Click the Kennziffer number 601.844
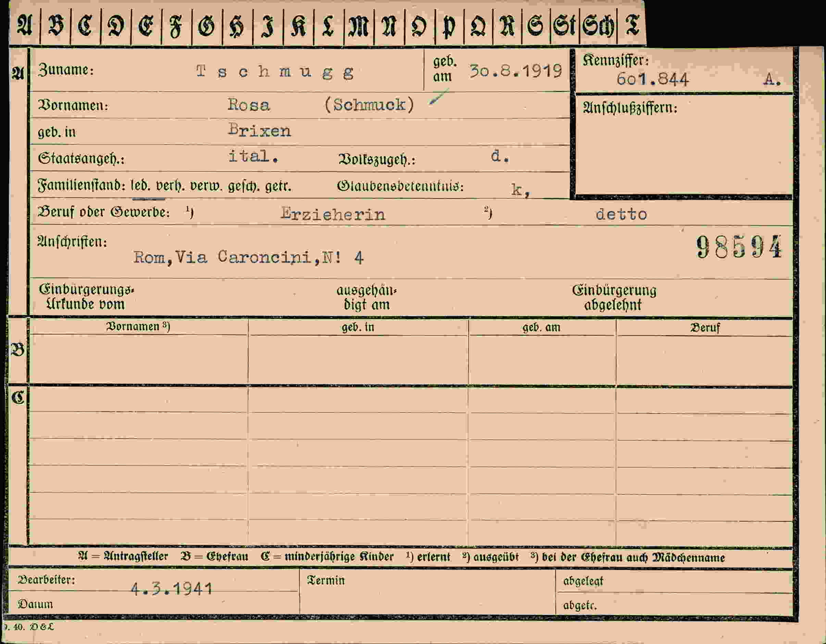Image resolution: width=826 pixels, height=644 pixels. point(652,79)
